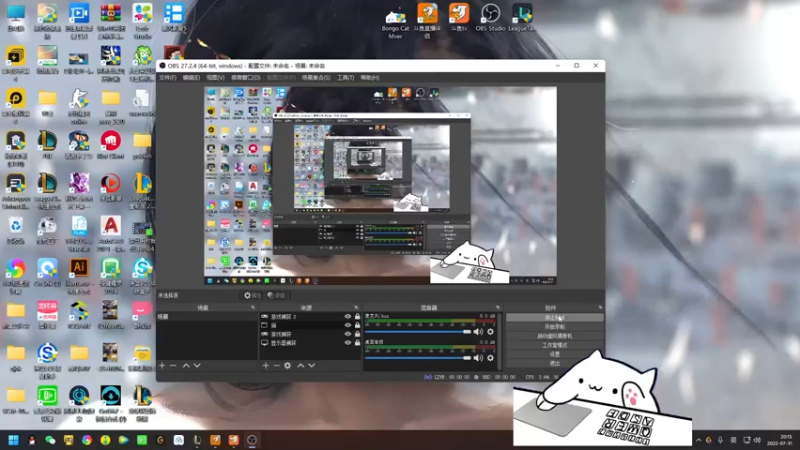
Task: Move the scene down in the Scenes panel
Action: tap(197, 365)
